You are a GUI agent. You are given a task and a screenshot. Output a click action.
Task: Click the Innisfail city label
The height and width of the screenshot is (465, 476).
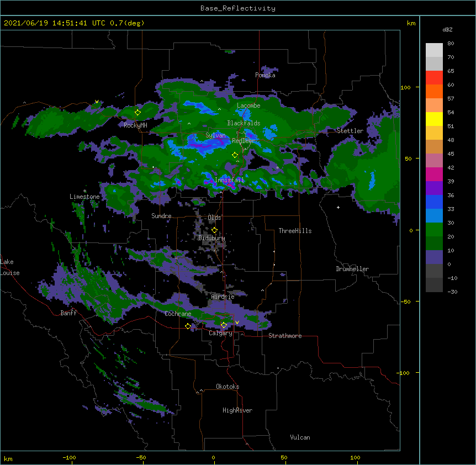click(229, 180)
